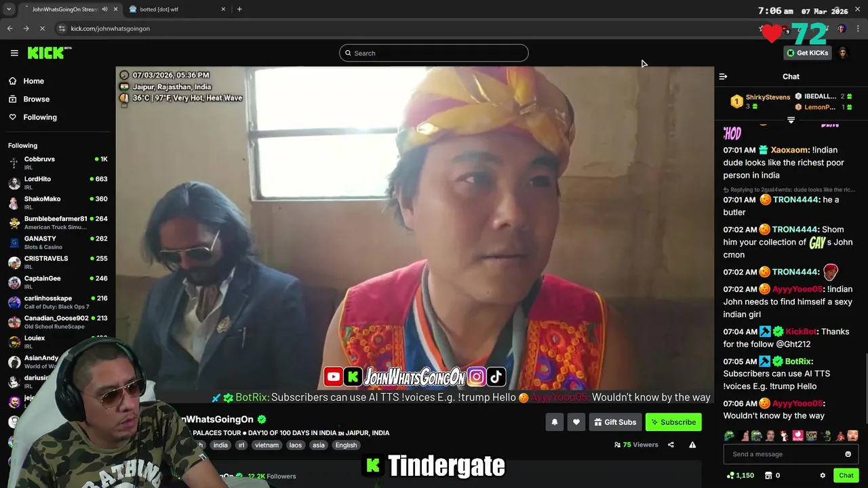Screen dimensions: 868x488
Task: View site information icon in address bar
Action: pos(62,28)
